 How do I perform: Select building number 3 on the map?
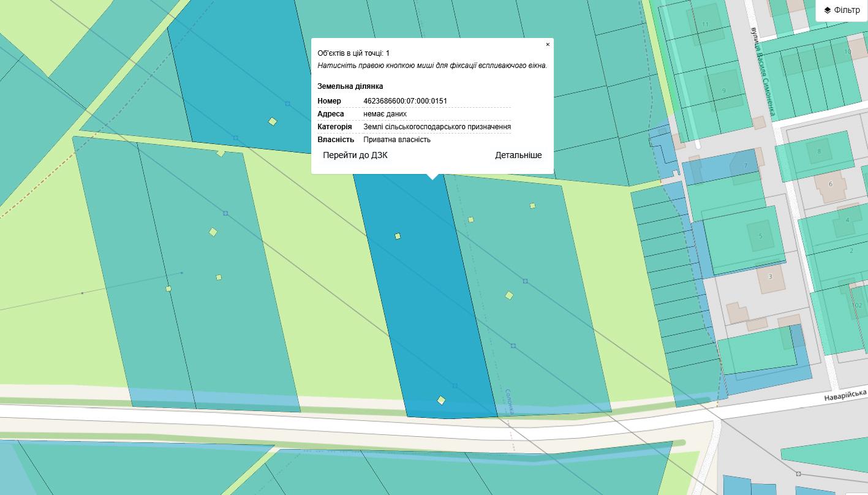tap(770, 277)
